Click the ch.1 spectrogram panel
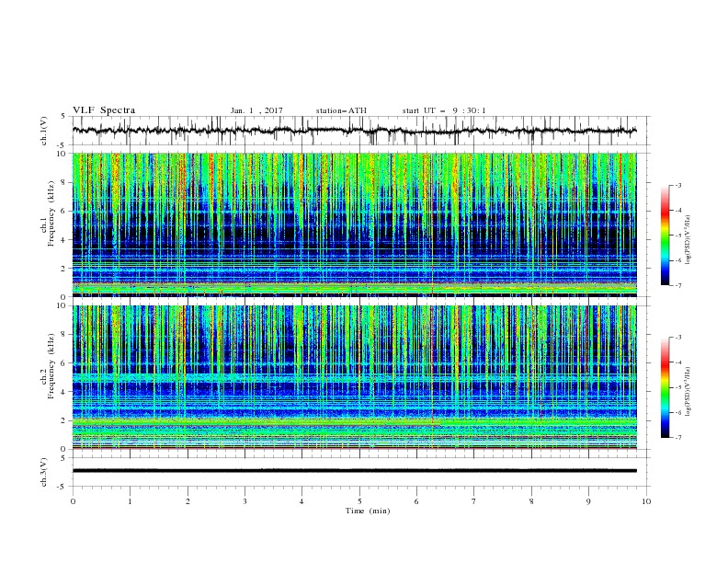The width and height of the screenshot is (728, 563). coord(354,224)
